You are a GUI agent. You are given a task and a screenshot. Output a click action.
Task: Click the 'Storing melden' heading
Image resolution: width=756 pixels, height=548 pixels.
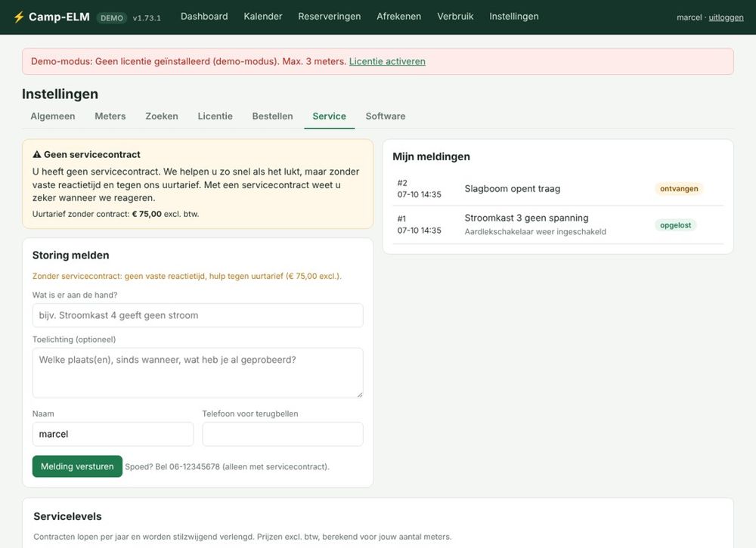pyautogui.click(x=70, y=255)
